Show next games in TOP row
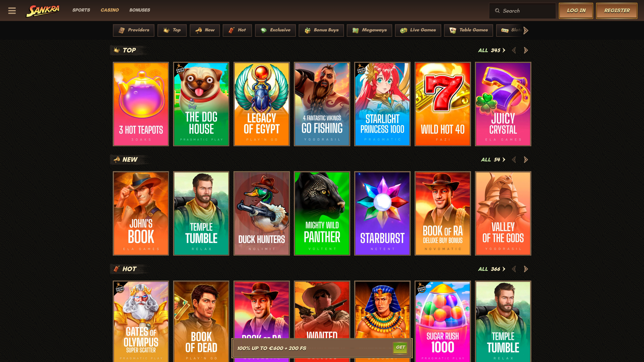 (526, 50)
